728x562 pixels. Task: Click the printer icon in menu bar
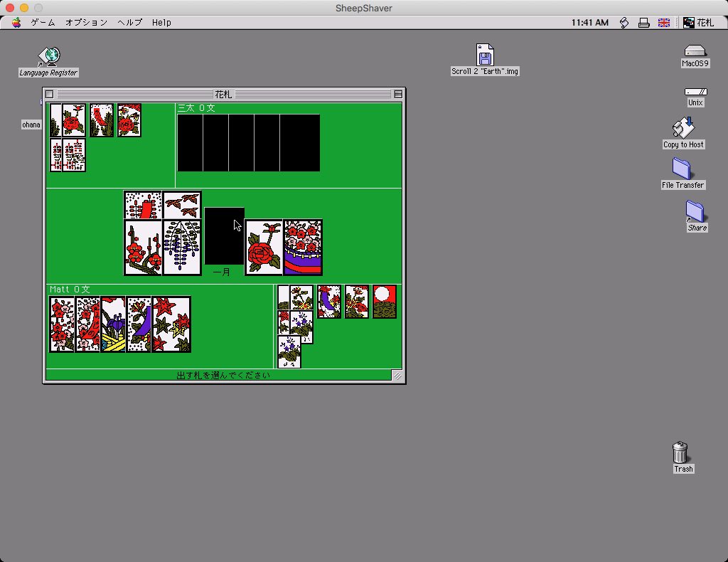(644, 22)
